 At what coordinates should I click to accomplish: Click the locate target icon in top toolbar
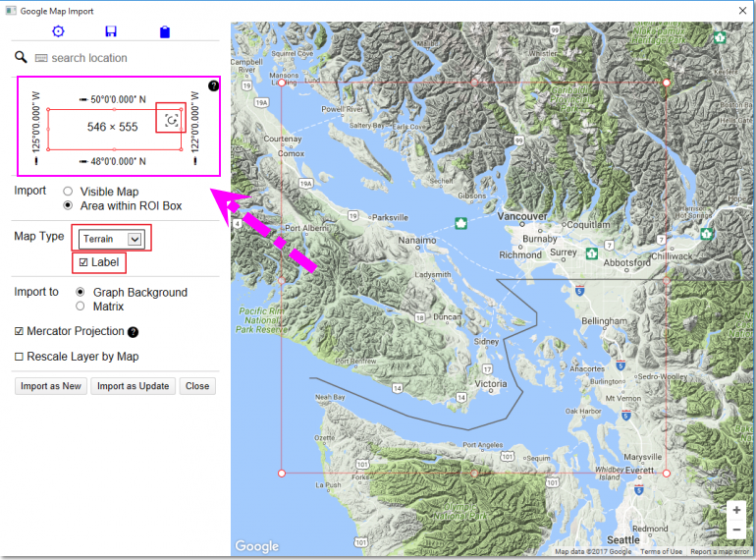58,31
